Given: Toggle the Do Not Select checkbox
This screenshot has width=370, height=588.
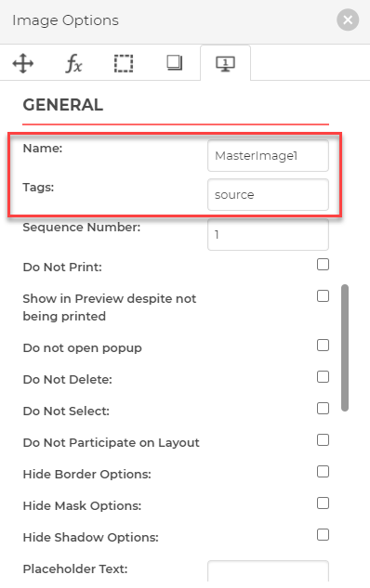Looking at the screenshot, I should (323, 408).
